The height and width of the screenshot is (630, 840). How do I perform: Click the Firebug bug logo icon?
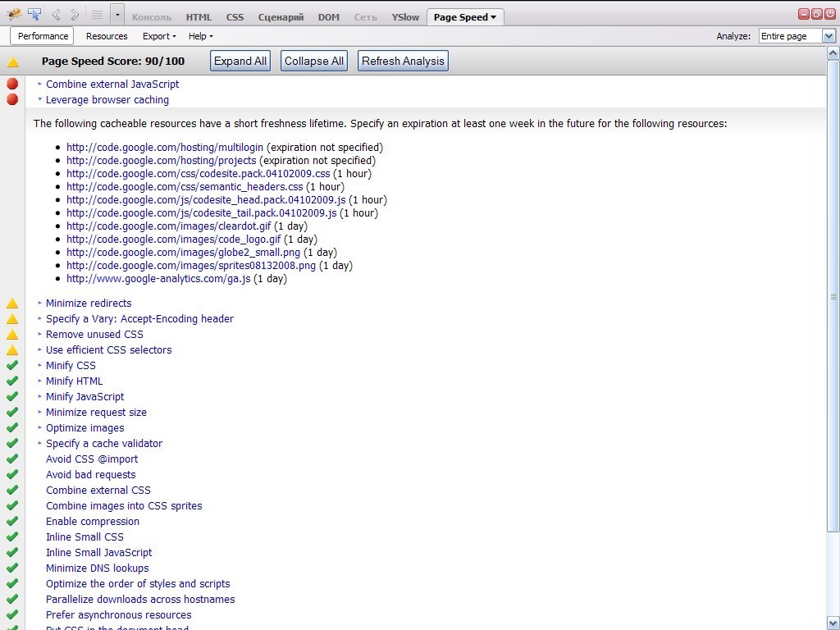[14, 14]
